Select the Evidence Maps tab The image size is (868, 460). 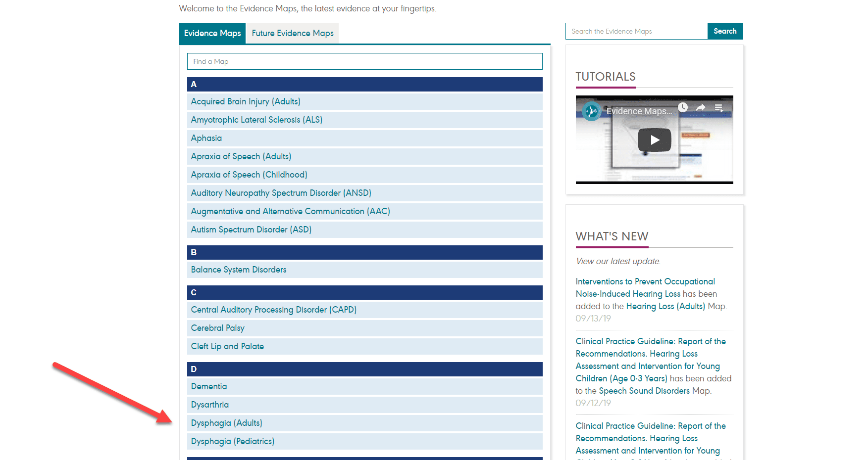[x=212, y=33]
